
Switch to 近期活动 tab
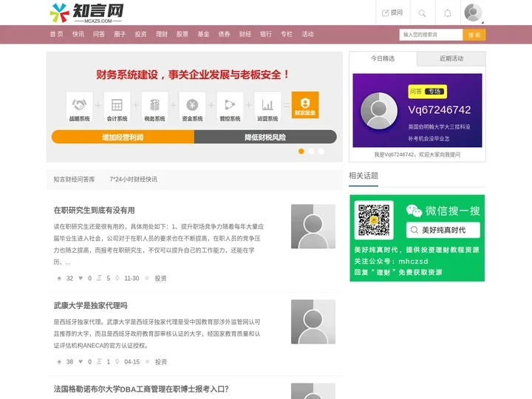point(451,58)
